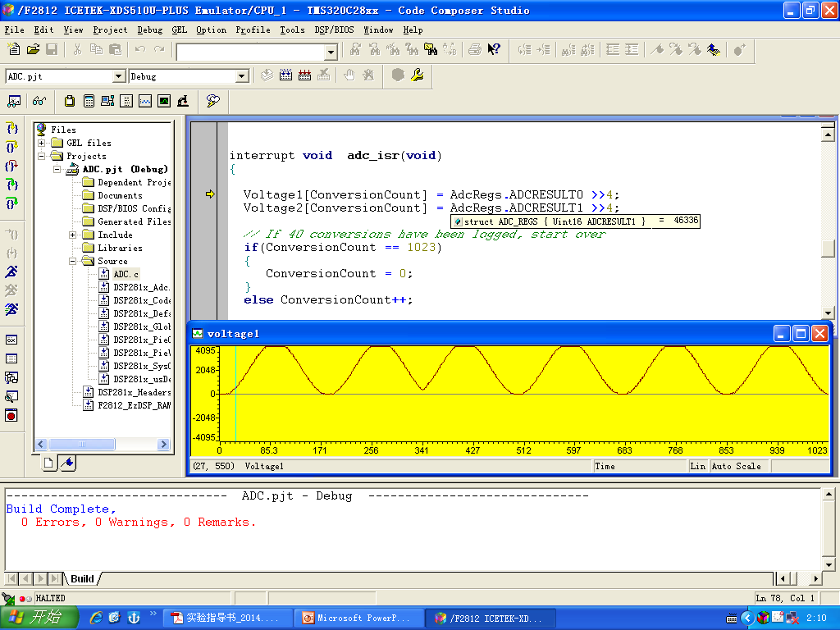Click code editor scroll-down arrow
The image size is (840, 630).
coord(829,313)
